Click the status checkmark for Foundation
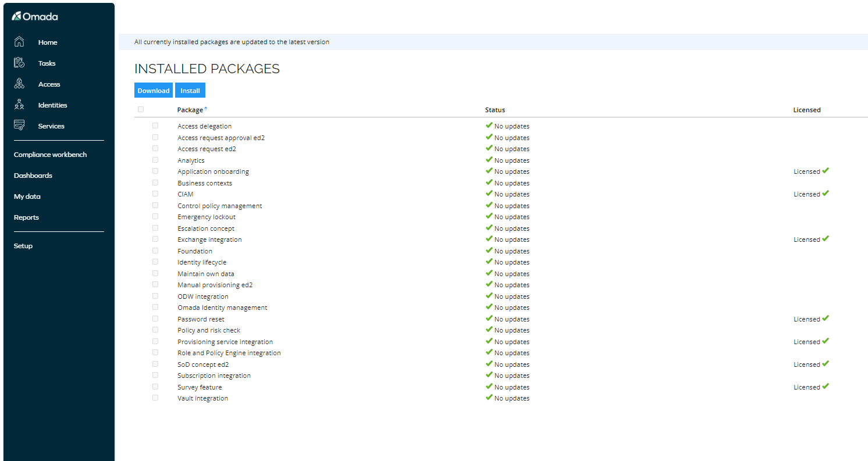This screenshot has width=868, height=461. coord(489,251)
